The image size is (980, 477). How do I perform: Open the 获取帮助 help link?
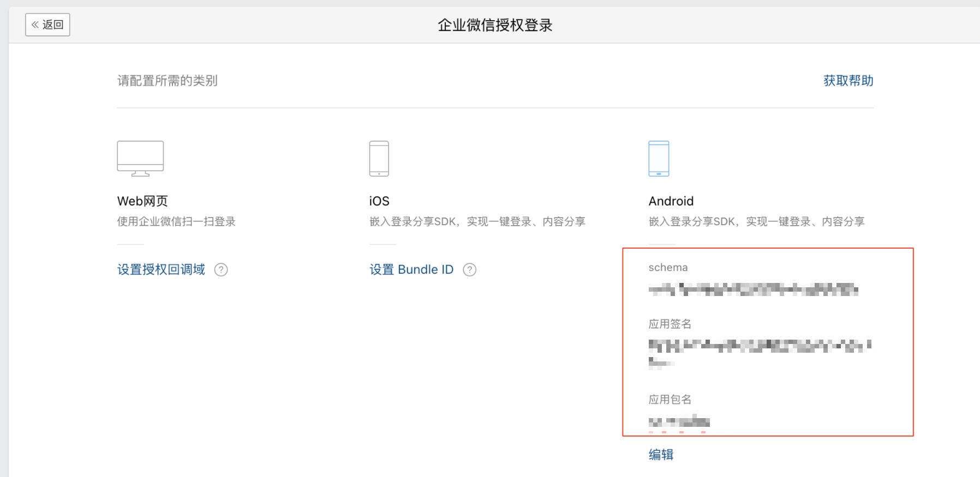(848, 81)
